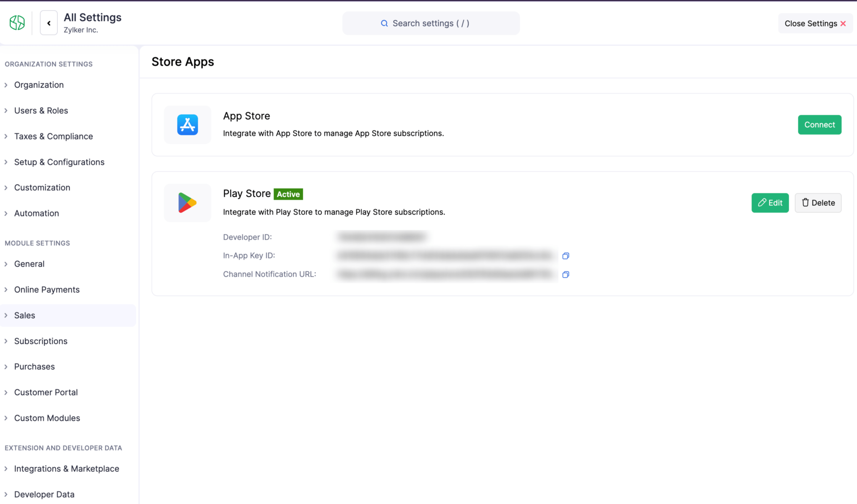
Task: Click the Active status badge
Action: point(288,194)
